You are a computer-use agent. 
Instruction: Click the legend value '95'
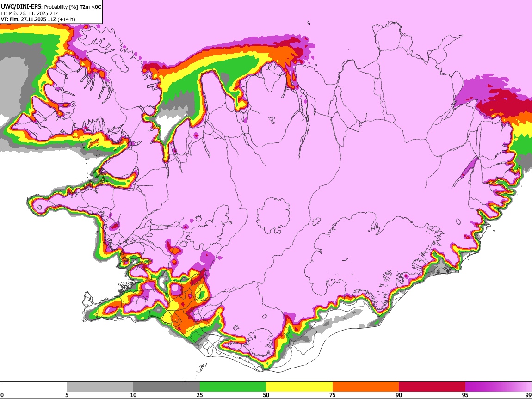tap(465, 395)
